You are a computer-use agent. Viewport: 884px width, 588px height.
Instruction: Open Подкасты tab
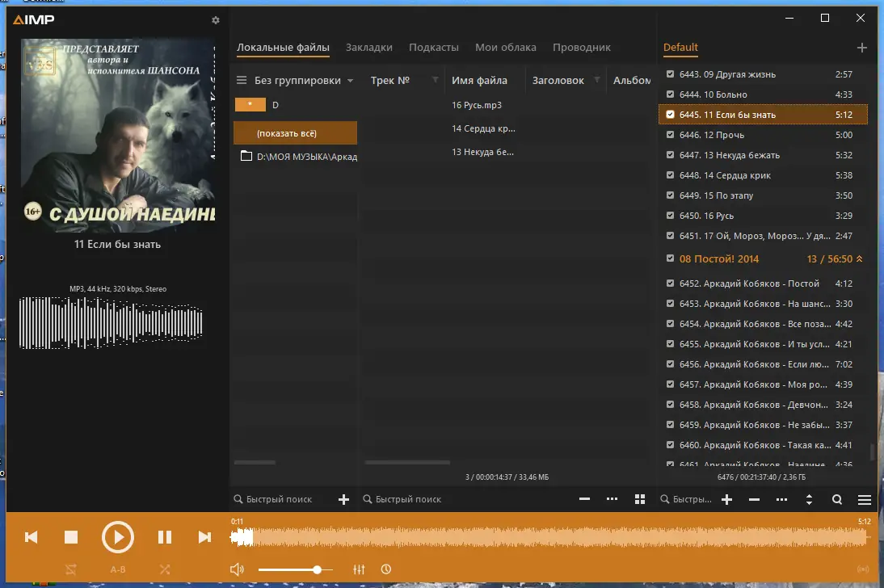tap(434, 48)
